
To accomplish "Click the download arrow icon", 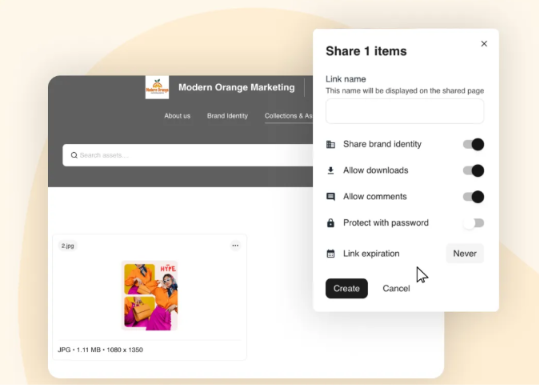I will (330, 170).
